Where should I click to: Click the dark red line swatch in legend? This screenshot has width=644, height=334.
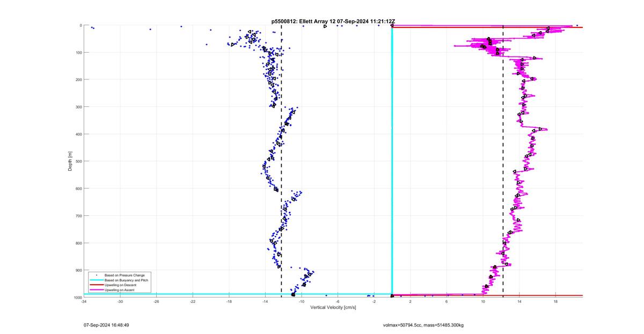point(96,285)
